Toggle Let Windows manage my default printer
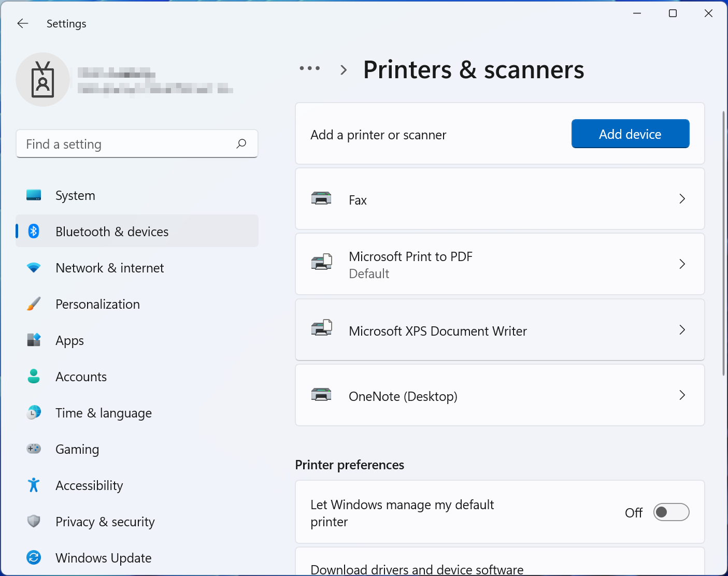728x576 pixels. (671, 512)
